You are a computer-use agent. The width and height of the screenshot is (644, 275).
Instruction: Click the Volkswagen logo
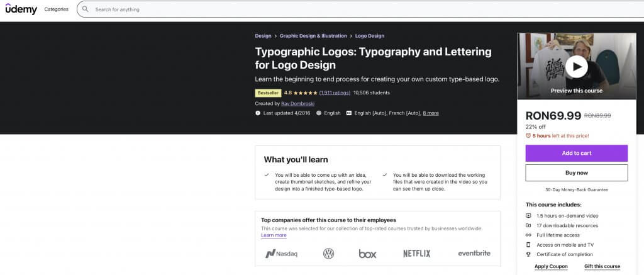coord(328,254)
